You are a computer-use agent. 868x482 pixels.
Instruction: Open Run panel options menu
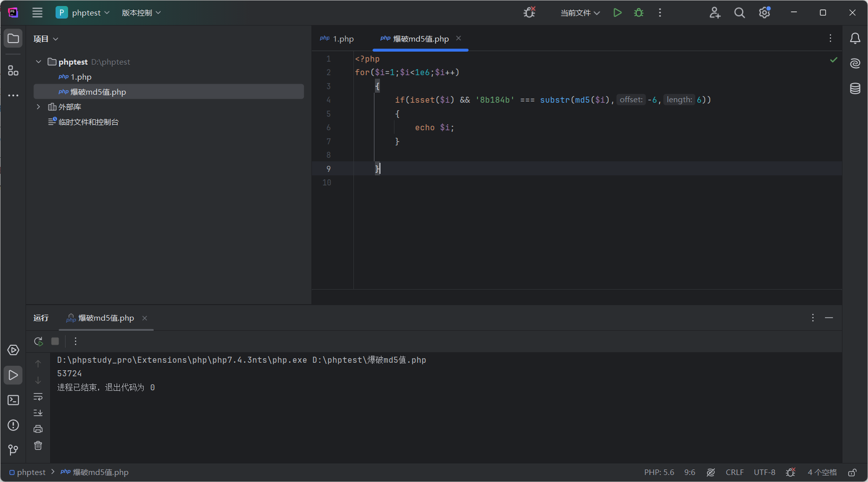coord(813,318)
